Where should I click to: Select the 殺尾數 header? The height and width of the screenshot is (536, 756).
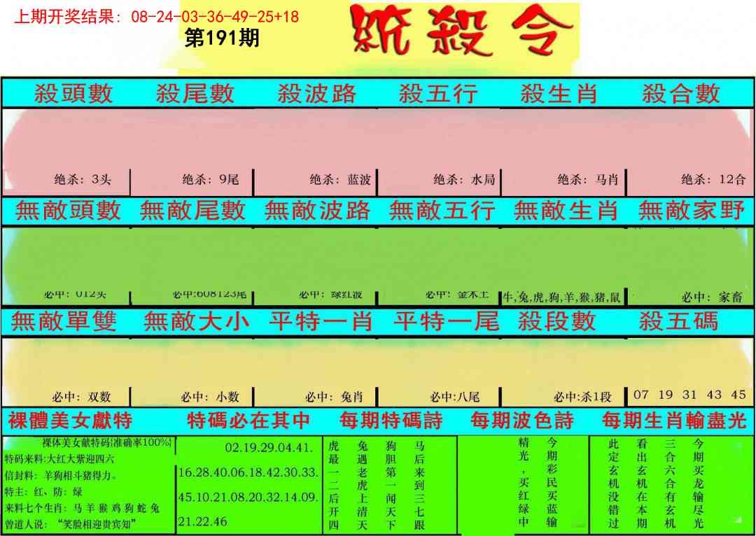coord(195,94)
